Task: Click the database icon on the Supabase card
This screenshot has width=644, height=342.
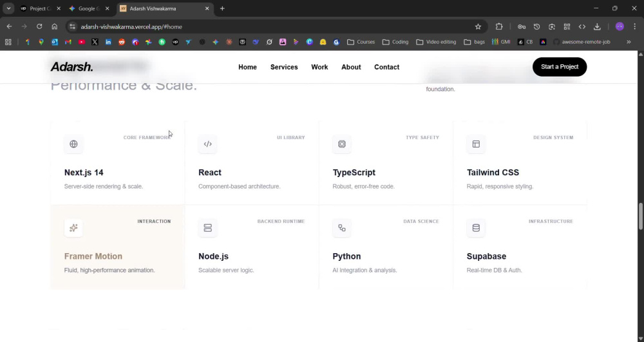Action: (476, 228)
